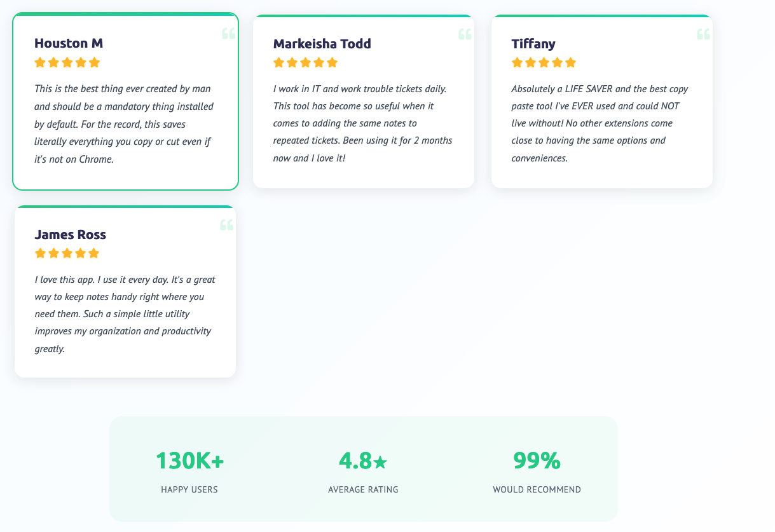Select the Tiffany reviewer name

(x=533, y=44)
